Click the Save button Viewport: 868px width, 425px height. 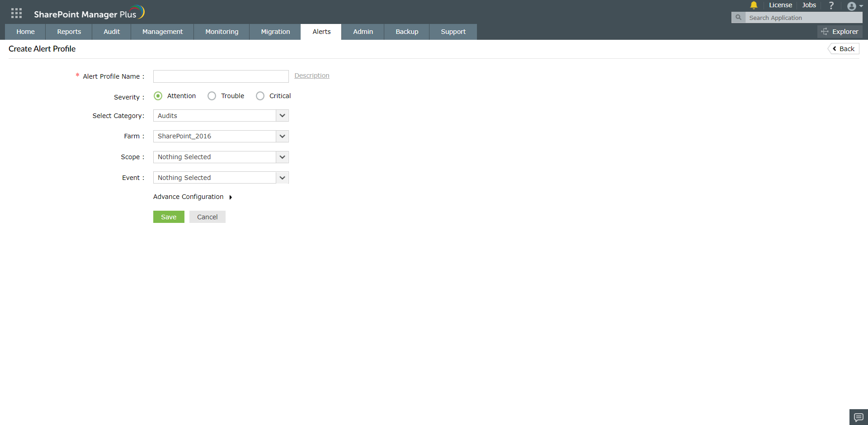click(x=168, y=217)
